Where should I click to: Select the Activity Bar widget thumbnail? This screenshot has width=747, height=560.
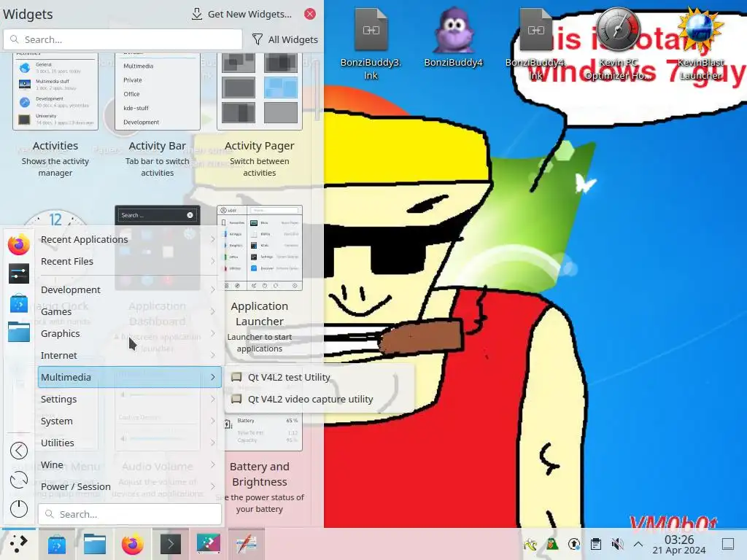coord(158,91)
